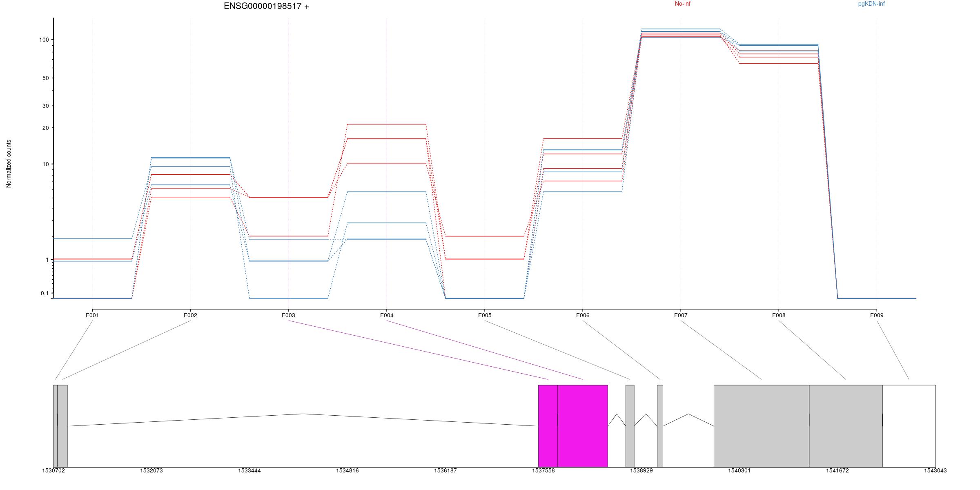Click the largest gray exon block
Viewport: 980px width, 490px height.
(x=761, y=425)
